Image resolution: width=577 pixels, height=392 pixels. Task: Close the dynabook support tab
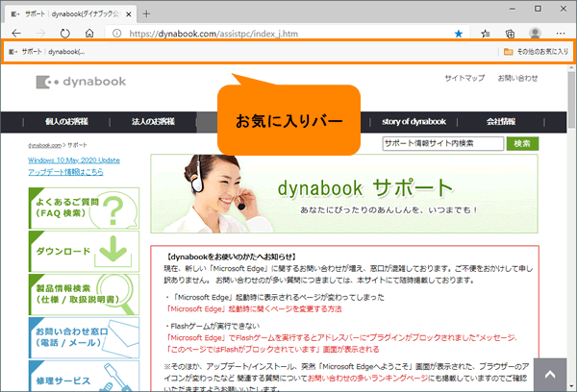129,14
